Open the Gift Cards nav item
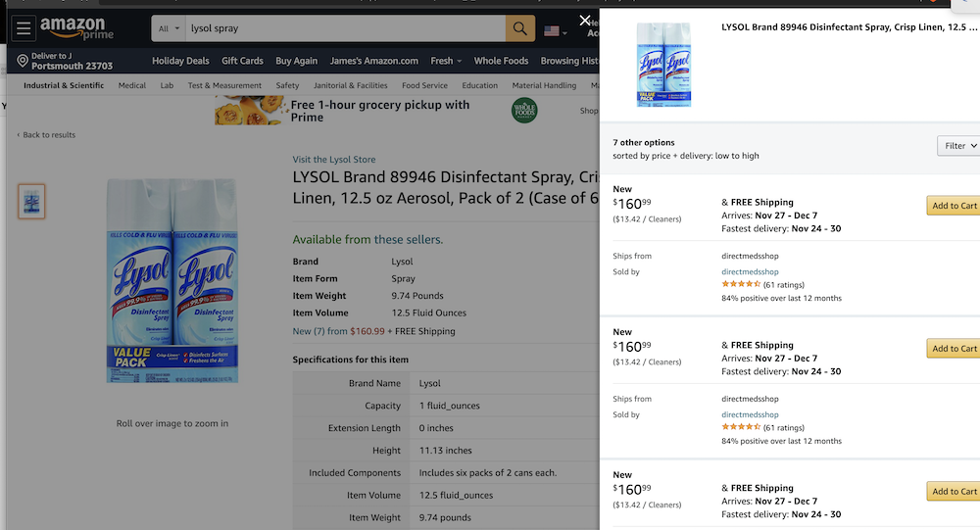This screenshot has width=980, height=530. [x=242, y=61]
